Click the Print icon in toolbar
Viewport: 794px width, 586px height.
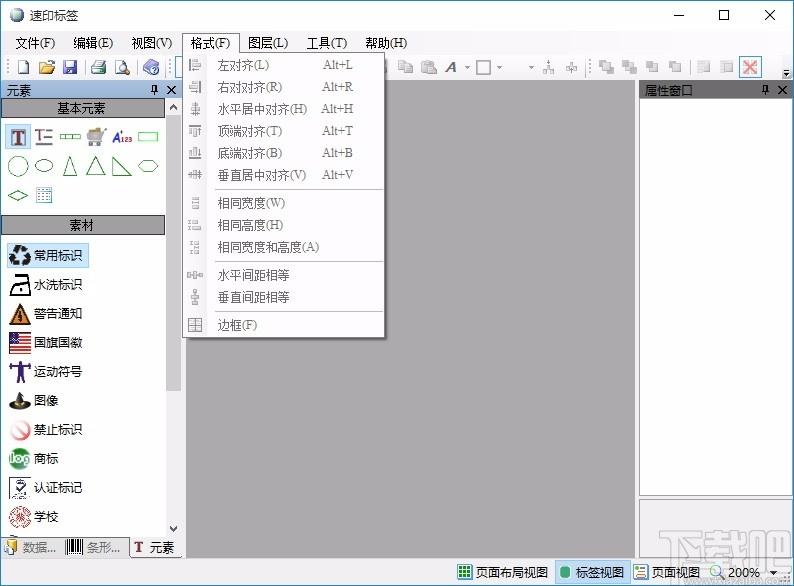pyautogui.click(x=98, y=67)
